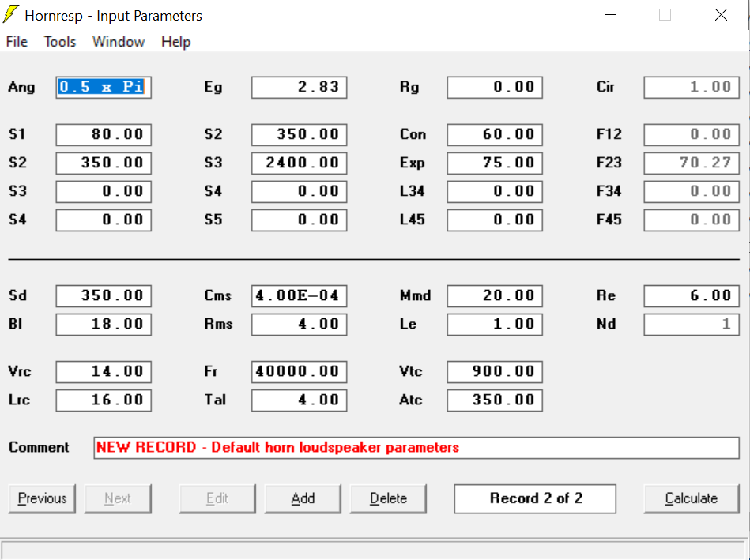Click the Con flare type label

tap(413, 134)
